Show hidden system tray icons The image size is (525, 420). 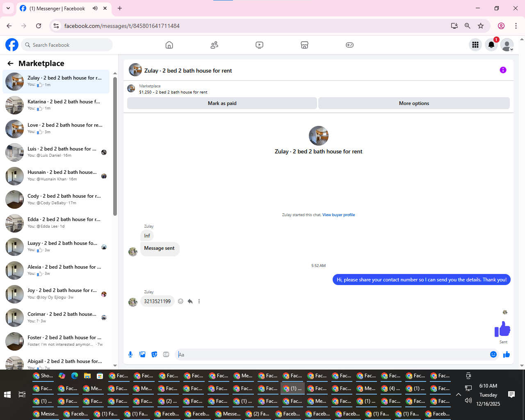[x=459, y=395]
